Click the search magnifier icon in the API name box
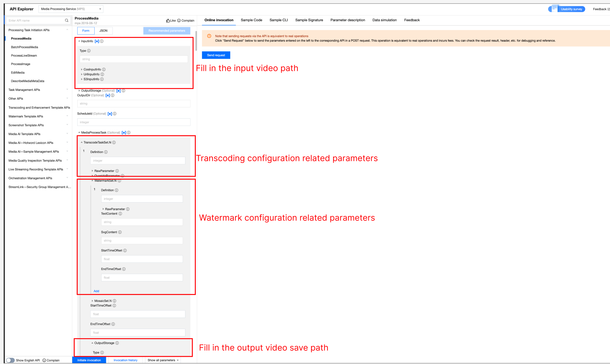Image resolution: width=610 pixels, height=364 pixels. 67,21
